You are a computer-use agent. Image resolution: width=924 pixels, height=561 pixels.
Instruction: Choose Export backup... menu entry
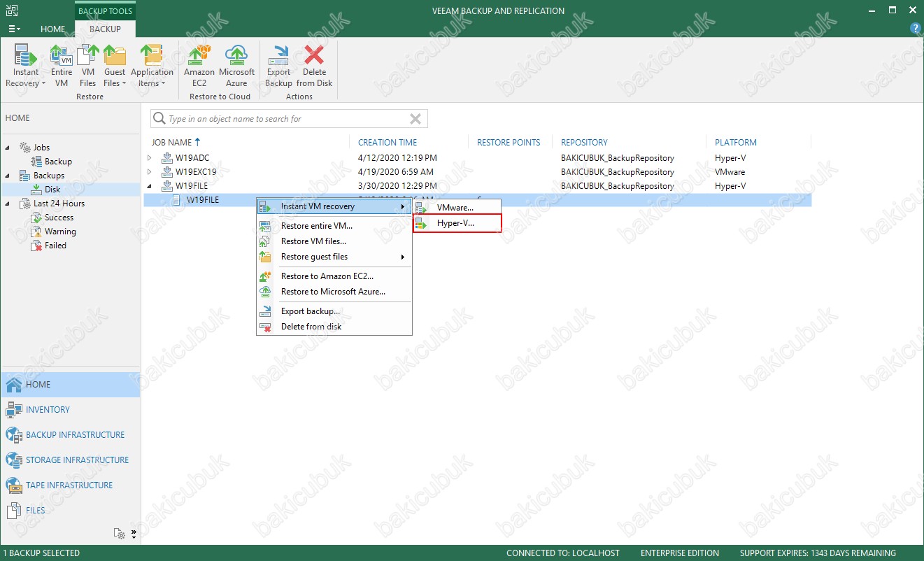point(334,311)
